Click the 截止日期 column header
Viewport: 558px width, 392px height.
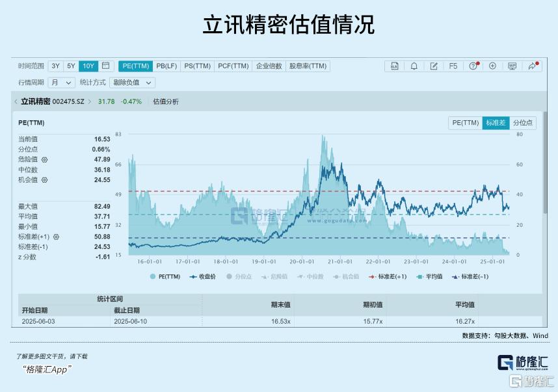tap(127, 311)
